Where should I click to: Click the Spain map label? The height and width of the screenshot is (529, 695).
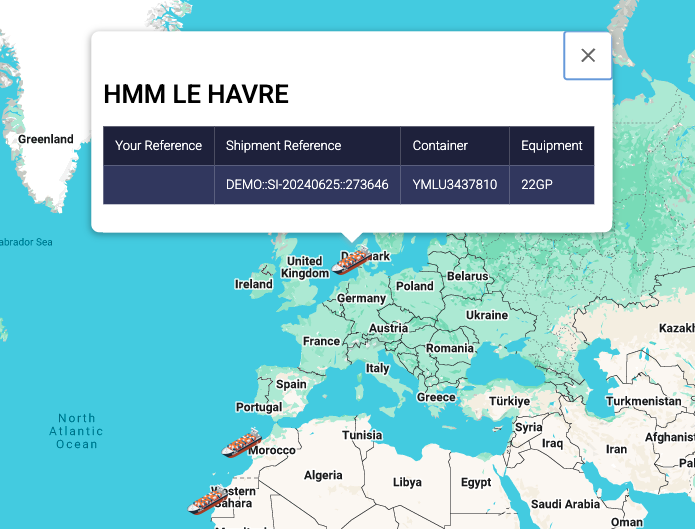tap(291, 384)
